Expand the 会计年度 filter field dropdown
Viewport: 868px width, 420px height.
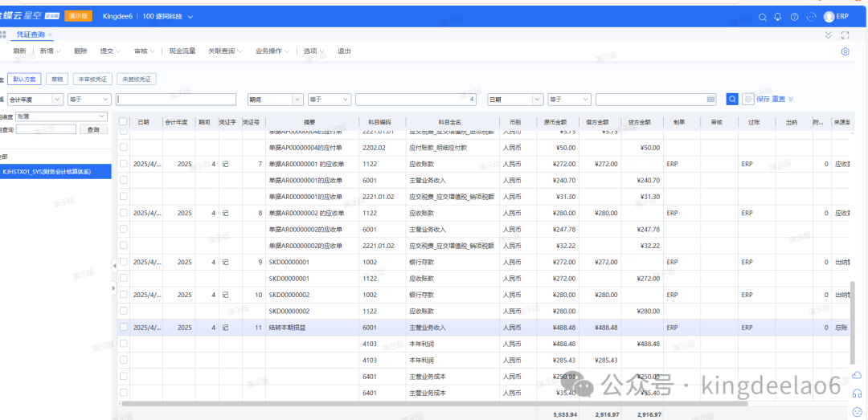point(57,100)
